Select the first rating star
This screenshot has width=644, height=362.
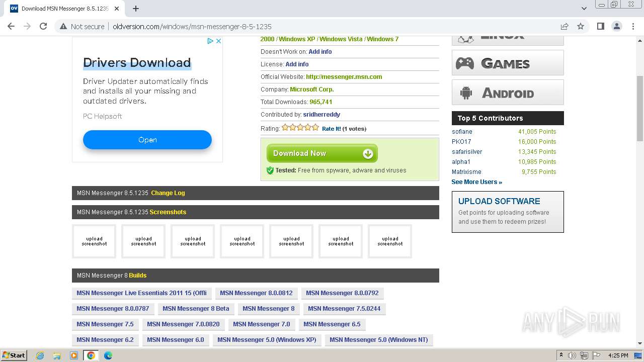(x=285, y=128)
